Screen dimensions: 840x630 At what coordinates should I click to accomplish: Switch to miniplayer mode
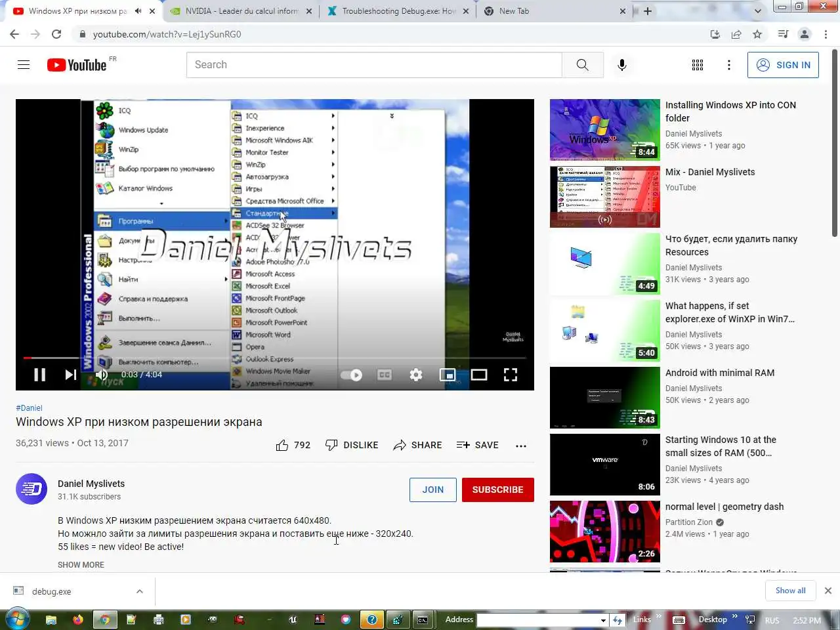[x=448, y=375]
